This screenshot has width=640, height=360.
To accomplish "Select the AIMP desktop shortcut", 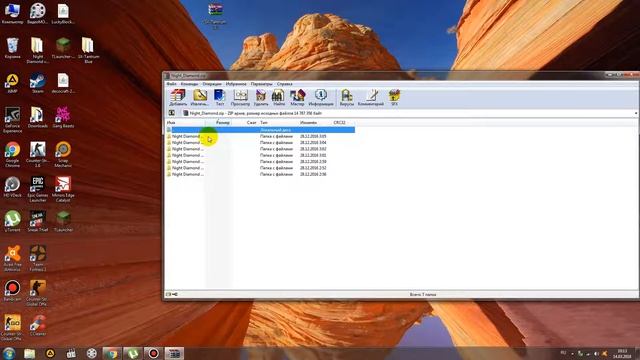I will click(12, 83).
